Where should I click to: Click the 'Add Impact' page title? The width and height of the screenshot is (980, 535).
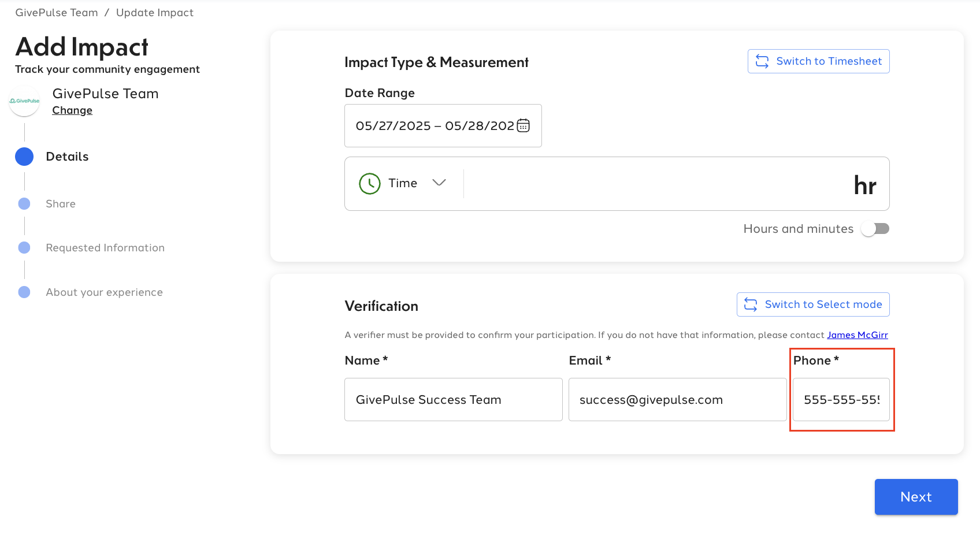(x=81, y=47)
